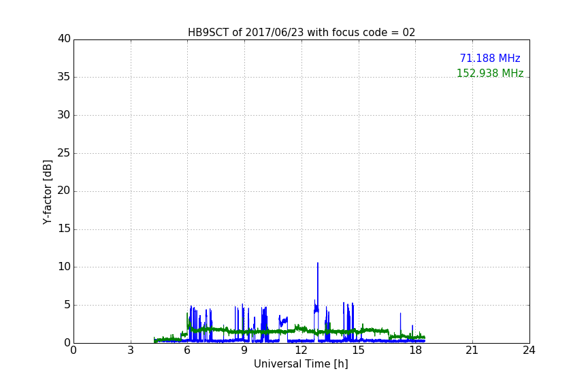Click the y-axis tick label '10'
Screen dimensions: 588x392
(64, 267)
